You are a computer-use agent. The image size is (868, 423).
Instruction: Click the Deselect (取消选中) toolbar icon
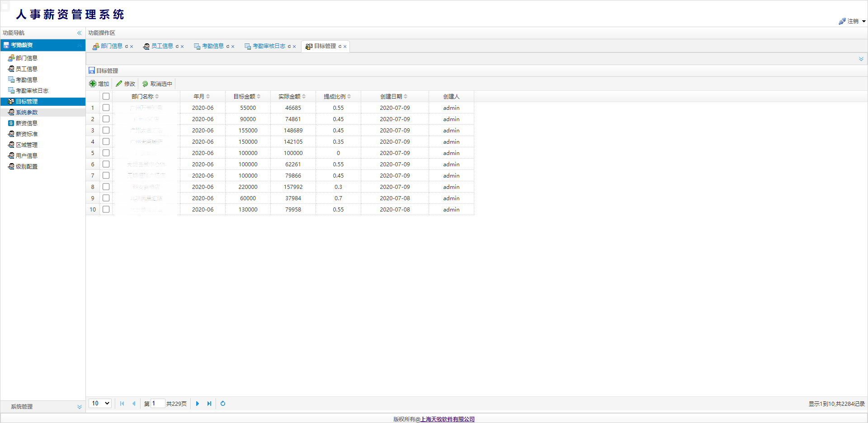(145, 84)
